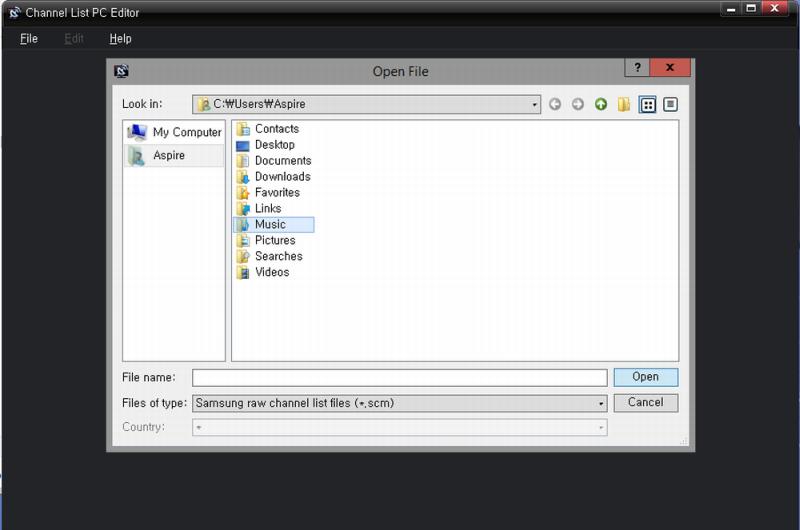Close the Open File dialog

point(670,67)
